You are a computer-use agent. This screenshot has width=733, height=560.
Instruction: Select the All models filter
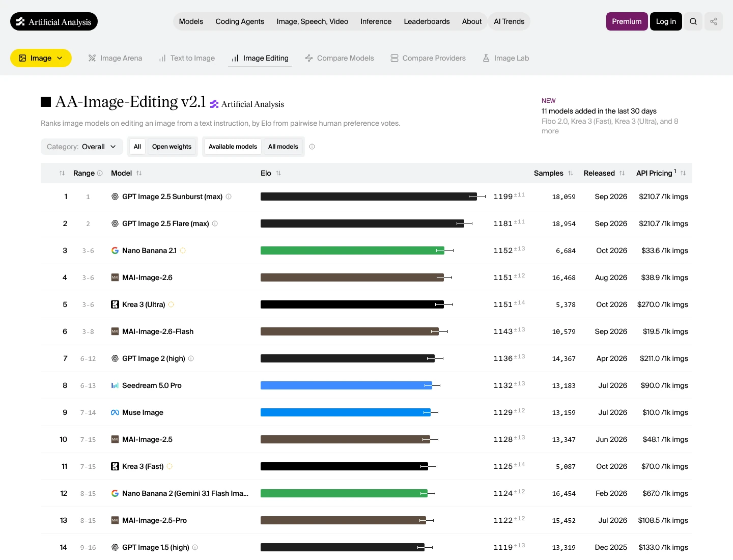click(283, 147)
